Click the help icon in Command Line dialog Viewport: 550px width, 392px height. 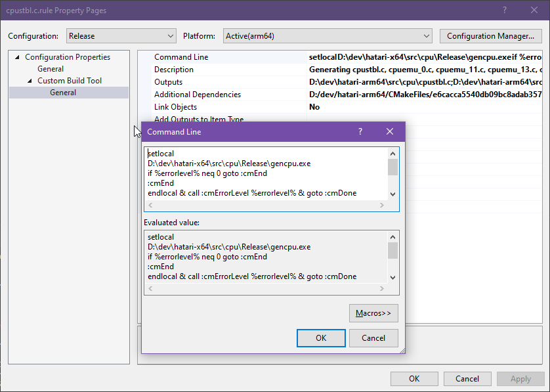click(x=360, y=132)
